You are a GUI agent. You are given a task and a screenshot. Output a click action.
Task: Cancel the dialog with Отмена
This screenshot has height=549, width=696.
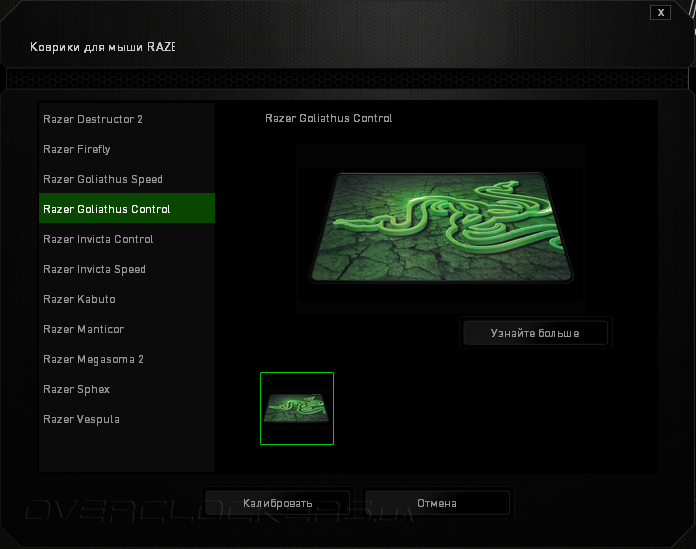click(437, 503)
